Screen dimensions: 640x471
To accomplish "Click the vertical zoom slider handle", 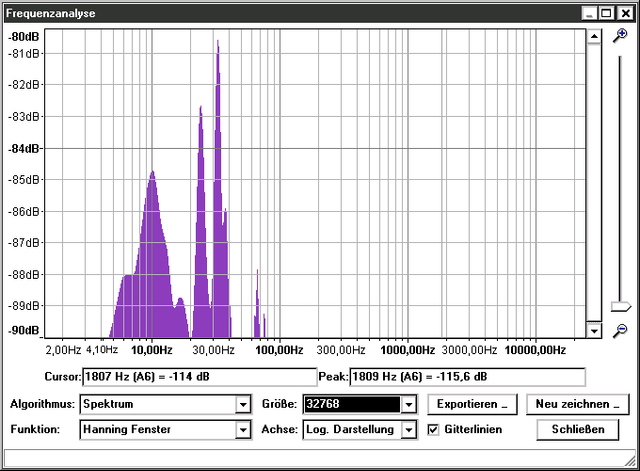I will tap(620, 306).
